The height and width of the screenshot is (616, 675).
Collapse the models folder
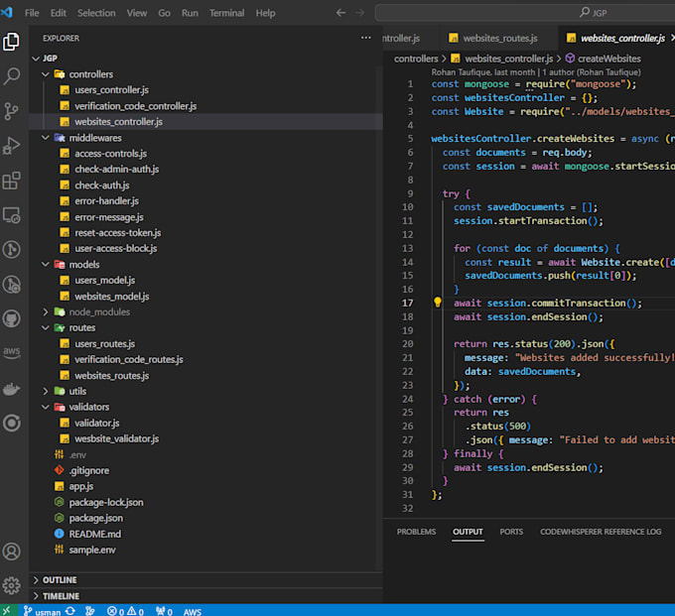tap(46, 264)
